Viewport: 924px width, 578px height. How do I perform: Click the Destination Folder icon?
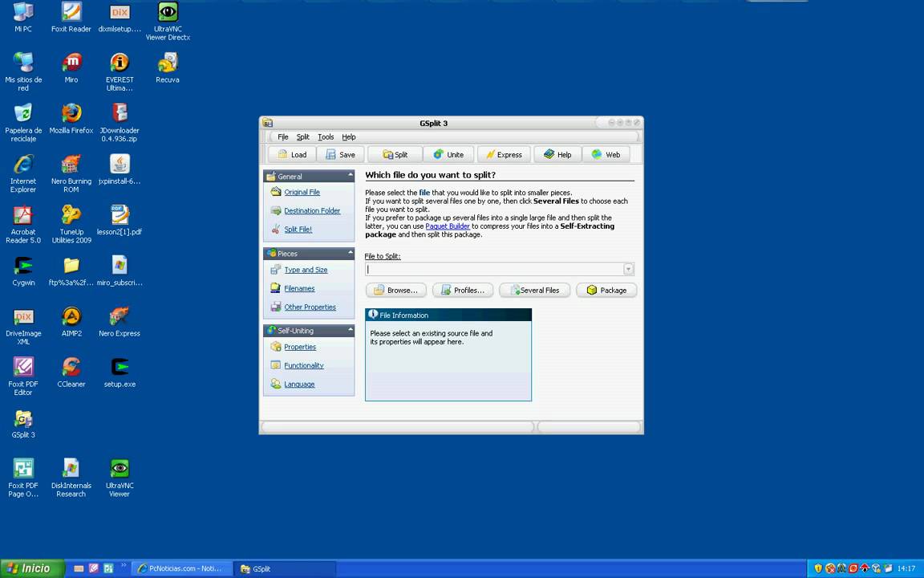(275, 210)
